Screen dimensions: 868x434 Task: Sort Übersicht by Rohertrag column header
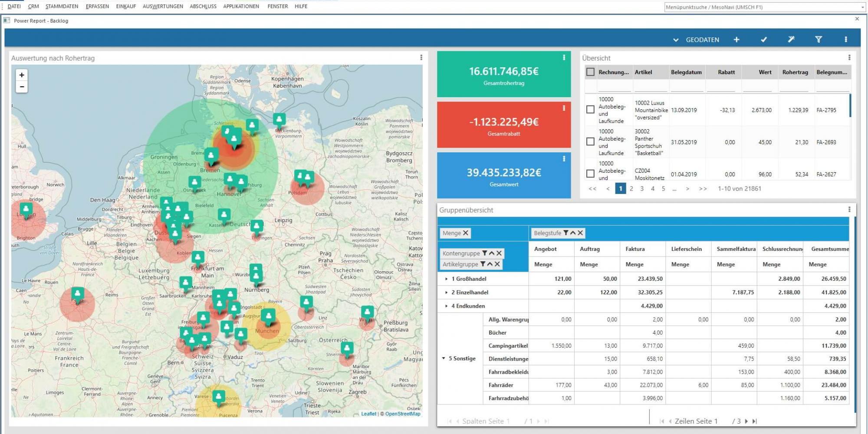click(x=795, y=72)
